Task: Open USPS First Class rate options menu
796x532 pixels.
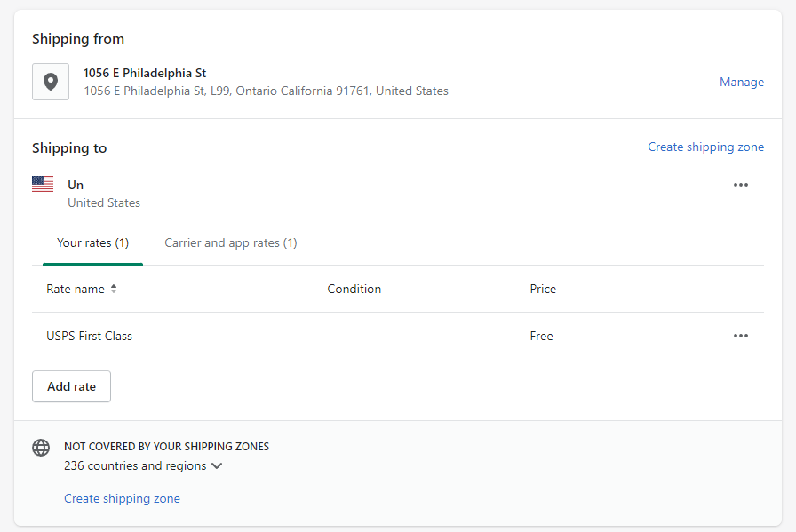Action: pyautogui.click(x=741, y=336)
